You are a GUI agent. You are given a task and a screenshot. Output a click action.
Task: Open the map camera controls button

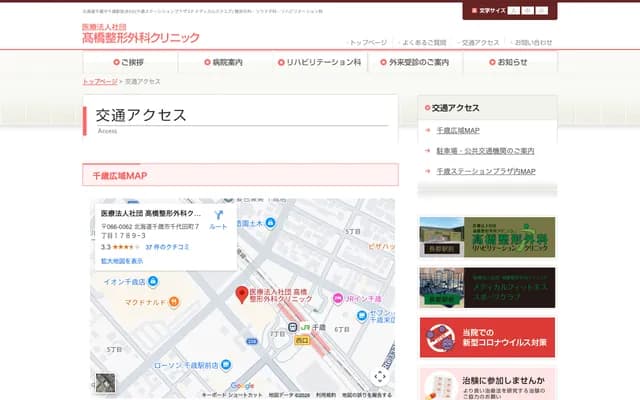[x=379, y=377]
